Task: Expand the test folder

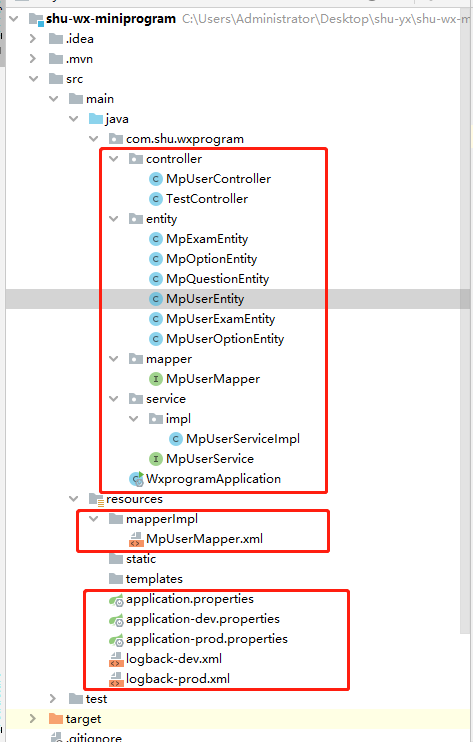Action: [53, 699]
